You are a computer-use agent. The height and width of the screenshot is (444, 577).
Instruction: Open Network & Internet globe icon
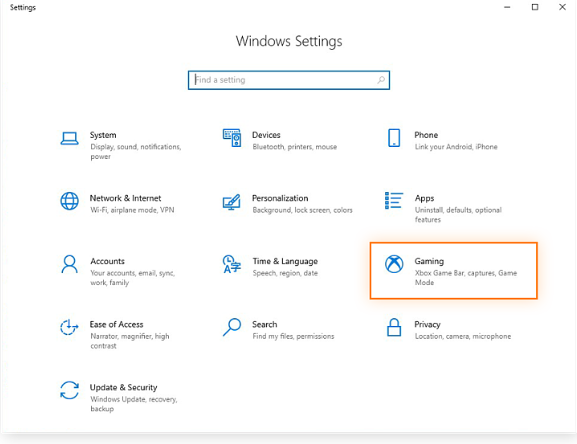pos(69,201)
